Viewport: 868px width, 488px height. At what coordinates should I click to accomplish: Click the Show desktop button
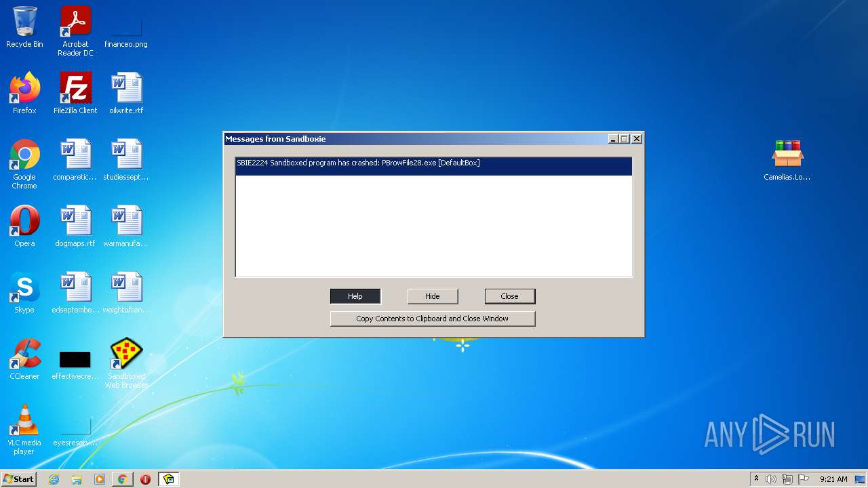(x=861, y=479)
